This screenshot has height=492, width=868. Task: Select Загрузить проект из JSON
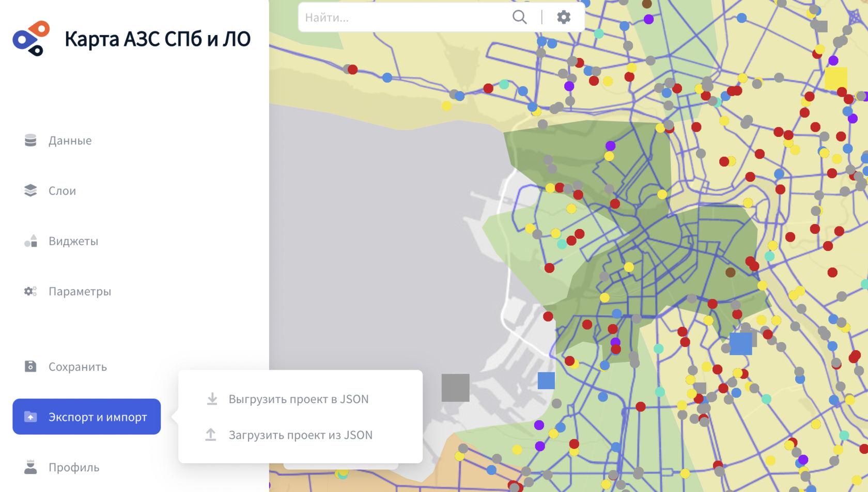(300, 435)
